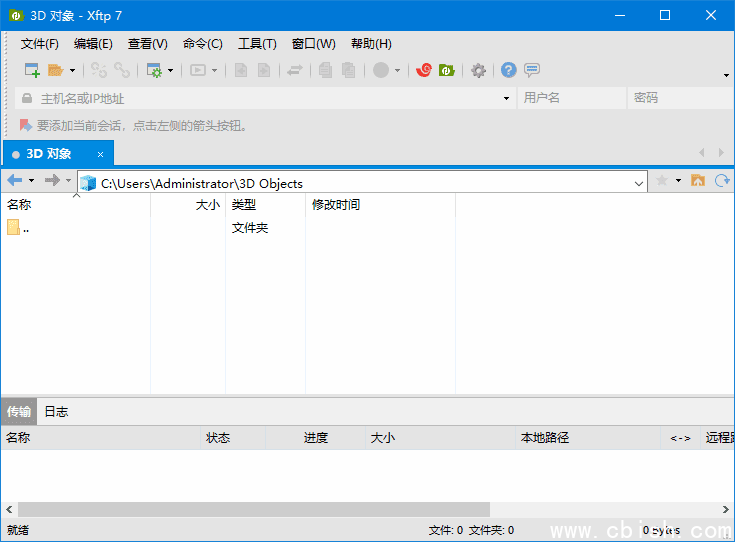This screenshot has height=542, width=735.
Task: Close the 3D 对象 tab
Action: 100,154
